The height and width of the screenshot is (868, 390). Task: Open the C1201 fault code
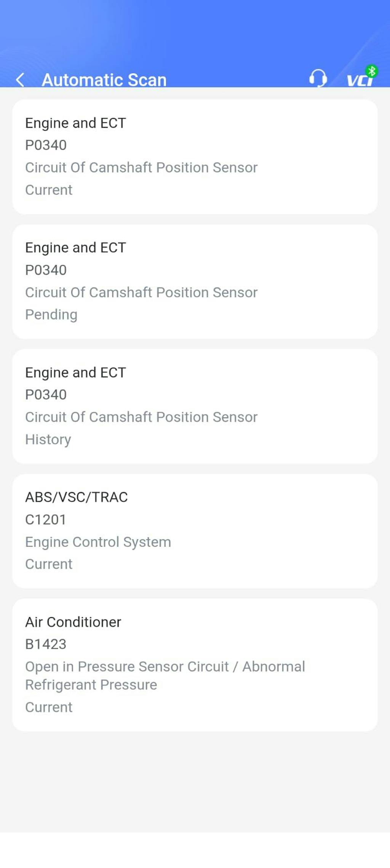[x=46, y=519]
